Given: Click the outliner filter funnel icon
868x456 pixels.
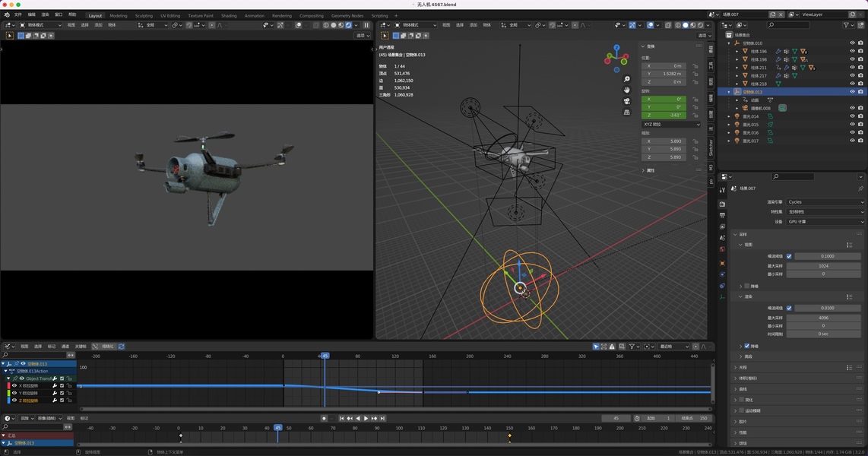Looking at the screenshot, I should click(x=846, y=25).
